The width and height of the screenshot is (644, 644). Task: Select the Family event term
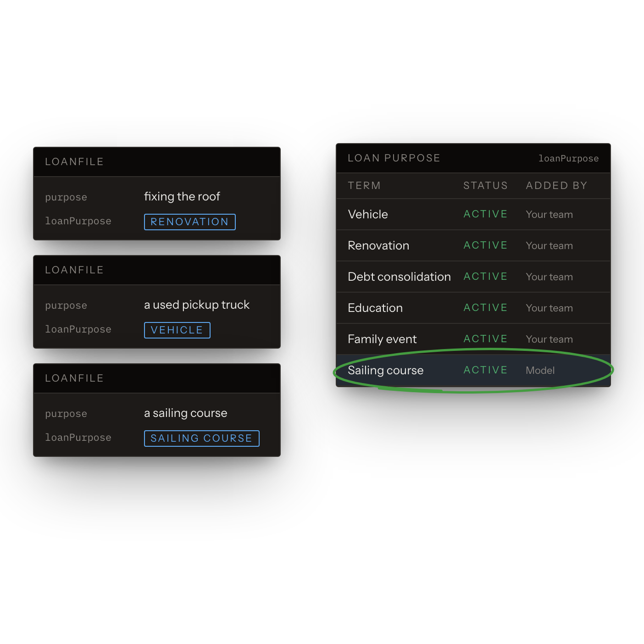click(382, 339)
